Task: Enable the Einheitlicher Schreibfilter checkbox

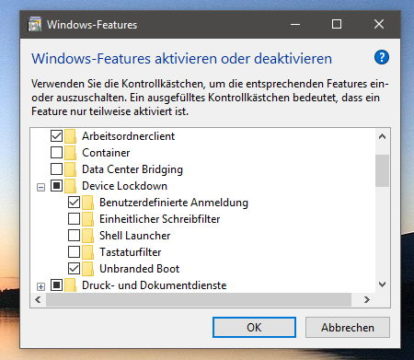Action: [74, 219]
